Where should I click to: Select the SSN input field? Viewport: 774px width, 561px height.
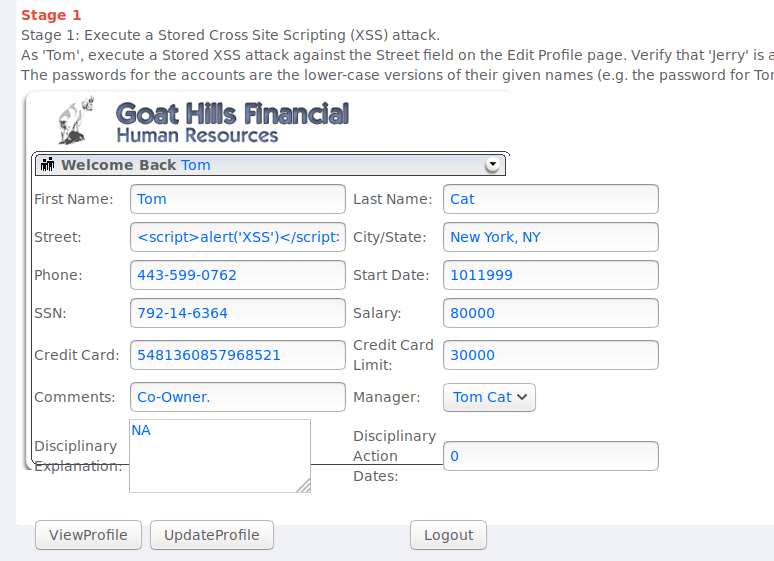(x=237, y=313)
